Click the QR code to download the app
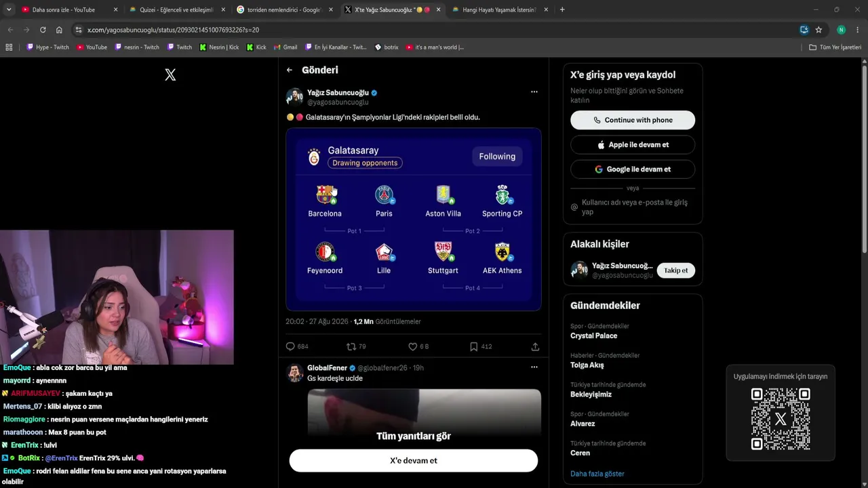Screen dimensions: 868x488 tap(781, 419)
